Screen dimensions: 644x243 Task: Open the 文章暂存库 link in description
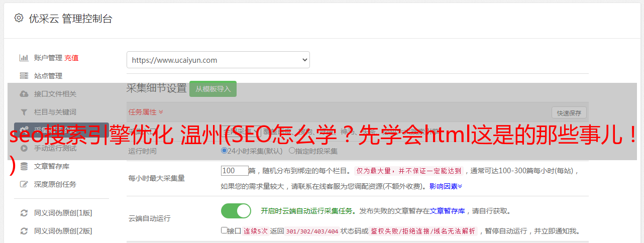[447, 211]
